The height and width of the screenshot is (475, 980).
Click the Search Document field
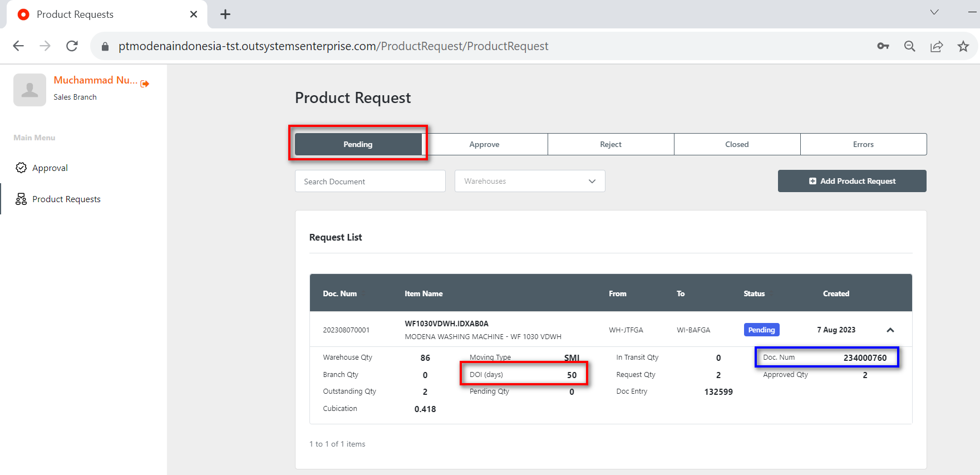[370, 182]
